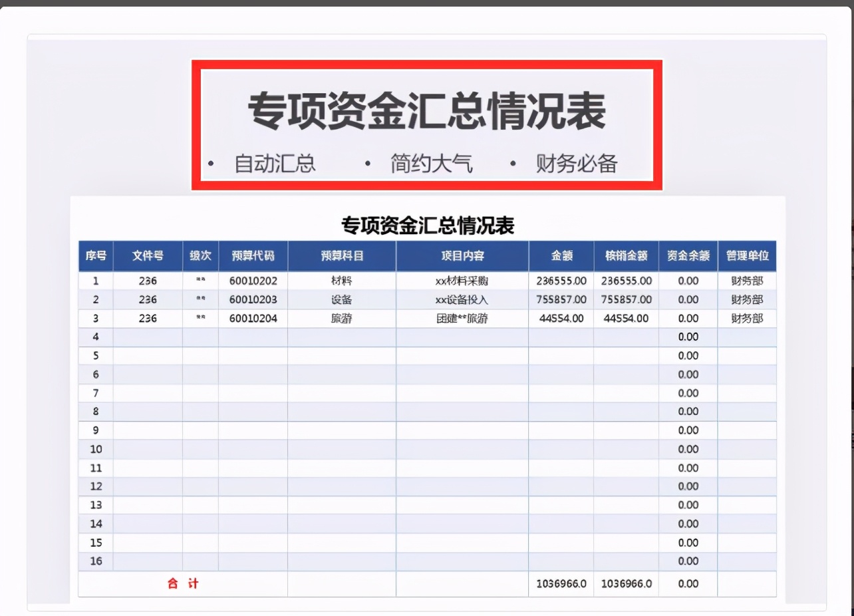Viewport: 854px width, 616px height.
Task: Click the budget code 60010203 cell
Action: 254,299
